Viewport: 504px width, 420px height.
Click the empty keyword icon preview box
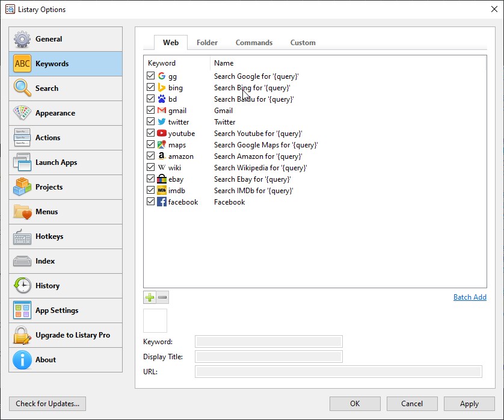pyautogui.click(x=155, y=321)
